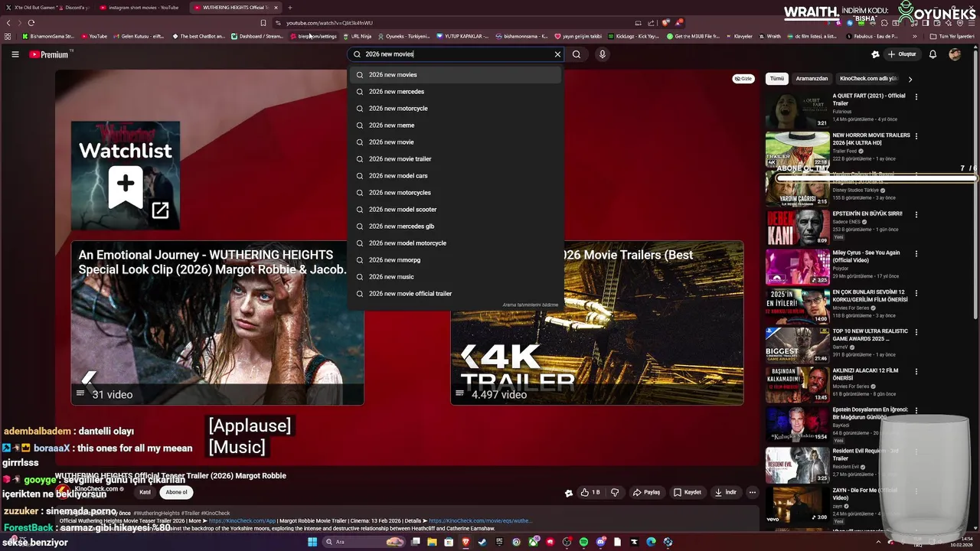Select the KinoCheck.com filter chip
This screenshot has height=551, width=980.
(x=867, y=79)
